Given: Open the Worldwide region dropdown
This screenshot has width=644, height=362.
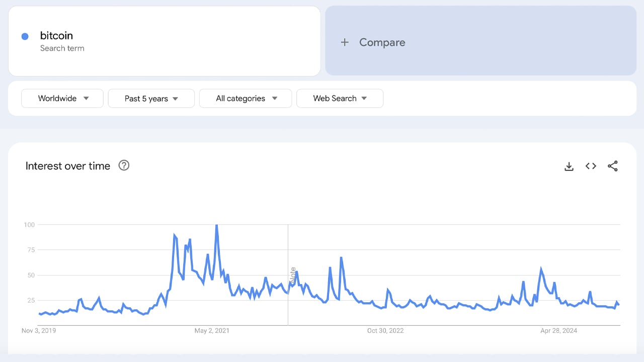Looking at the screenshot, I should [62, 99].
